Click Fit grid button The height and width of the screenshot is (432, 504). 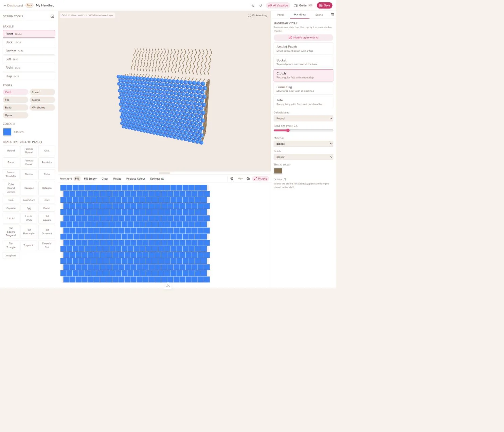pyautogui.click(x=260, y=179)
